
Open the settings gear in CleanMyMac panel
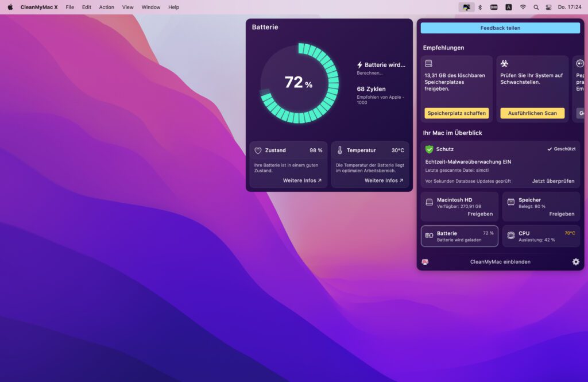pos(575,262)
